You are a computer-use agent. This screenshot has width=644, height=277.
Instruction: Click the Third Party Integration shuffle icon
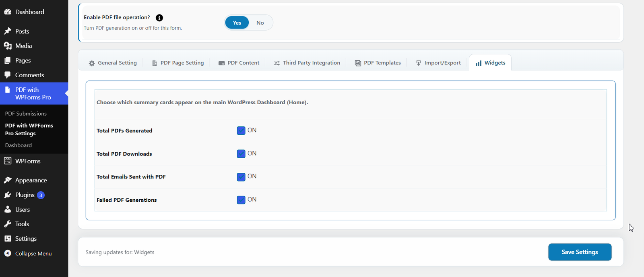[x=277, y=63]
